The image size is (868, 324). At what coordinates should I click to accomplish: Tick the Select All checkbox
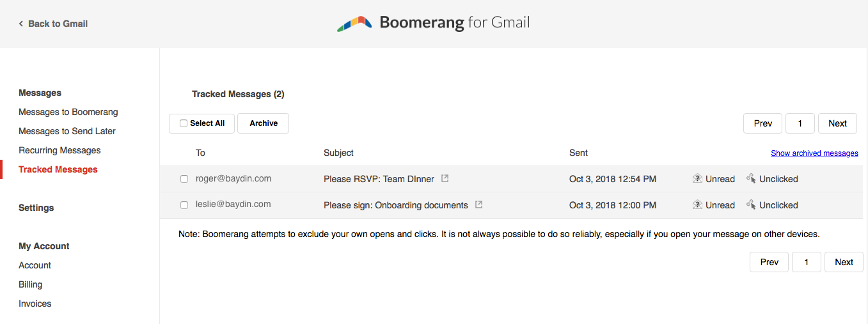(184, 123)
